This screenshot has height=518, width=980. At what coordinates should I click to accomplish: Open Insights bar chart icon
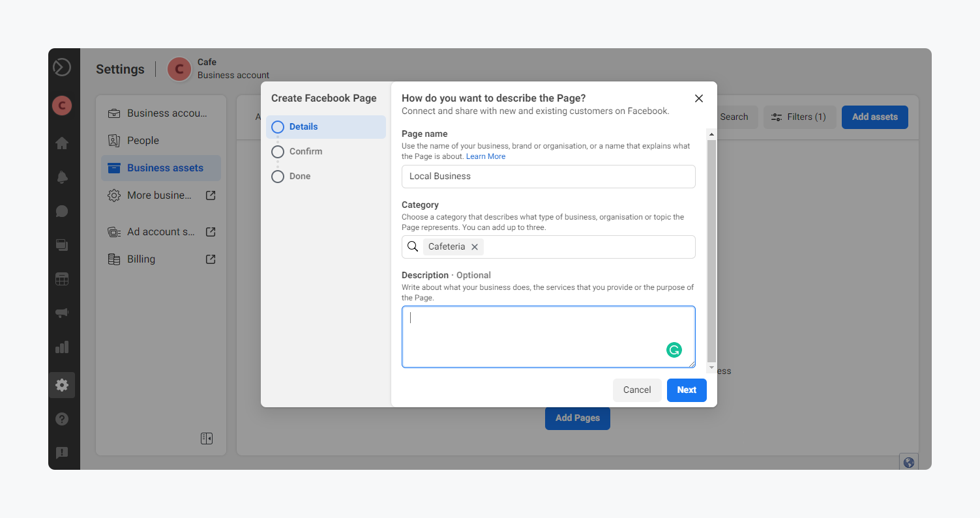[62, 347]
